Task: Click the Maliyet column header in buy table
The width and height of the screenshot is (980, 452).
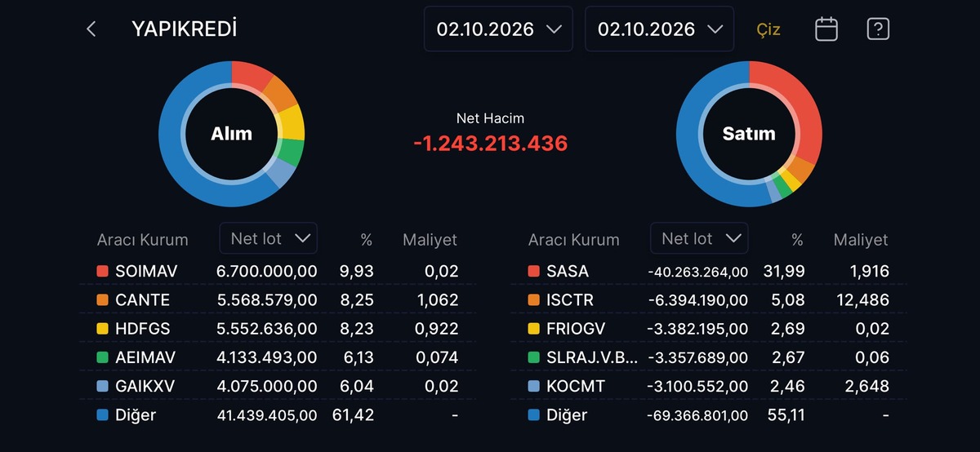Action: coord(430,240)
